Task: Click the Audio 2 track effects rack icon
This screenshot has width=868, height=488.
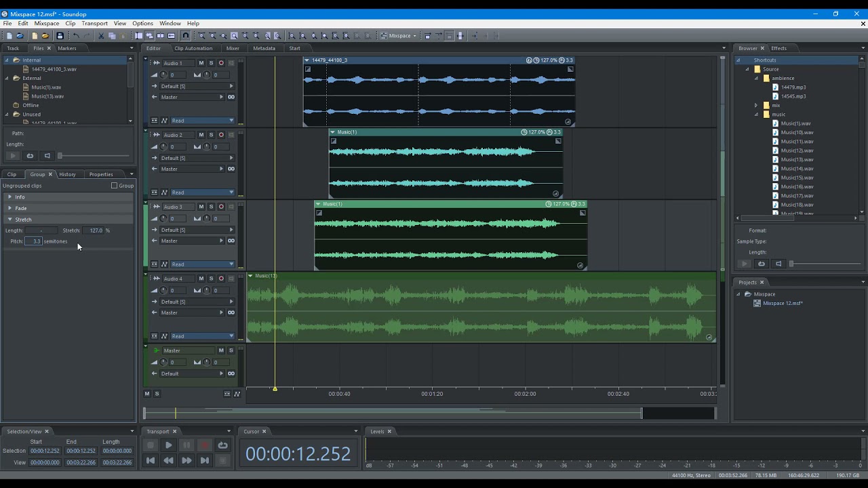Action: tap(155, 192)
